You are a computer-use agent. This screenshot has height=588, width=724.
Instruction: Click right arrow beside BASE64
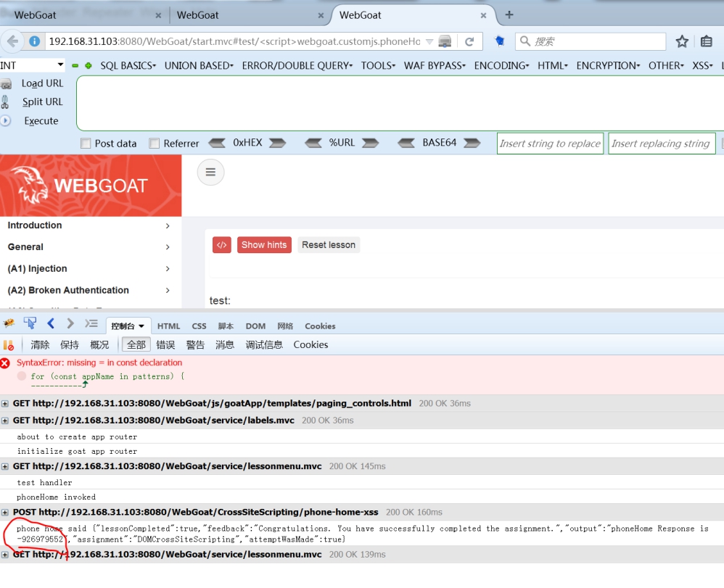[472, 143]
